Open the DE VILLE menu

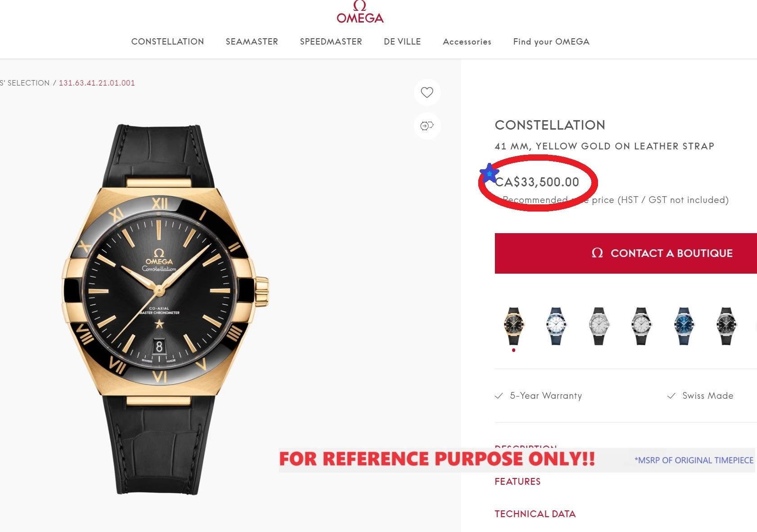tap(402, 42)
